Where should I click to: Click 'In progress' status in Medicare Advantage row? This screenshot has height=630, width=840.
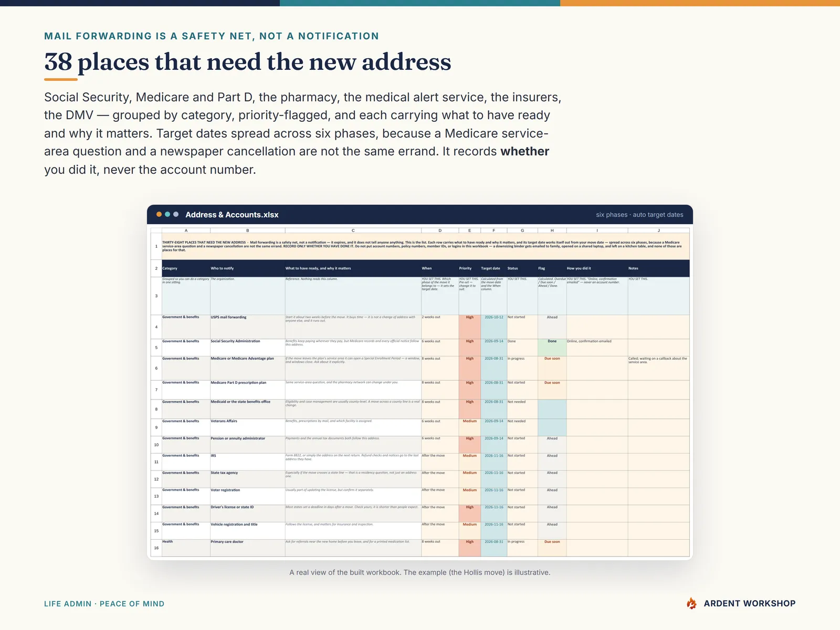pos(522,369)
